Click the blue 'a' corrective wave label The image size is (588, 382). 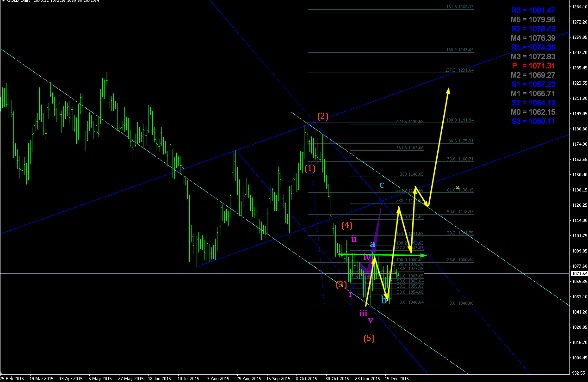coord(372,244)
